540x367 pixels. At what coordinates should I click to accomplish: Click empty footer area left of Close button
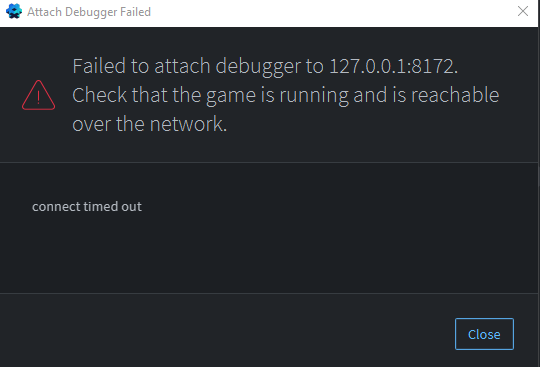(x=224, y=332)
